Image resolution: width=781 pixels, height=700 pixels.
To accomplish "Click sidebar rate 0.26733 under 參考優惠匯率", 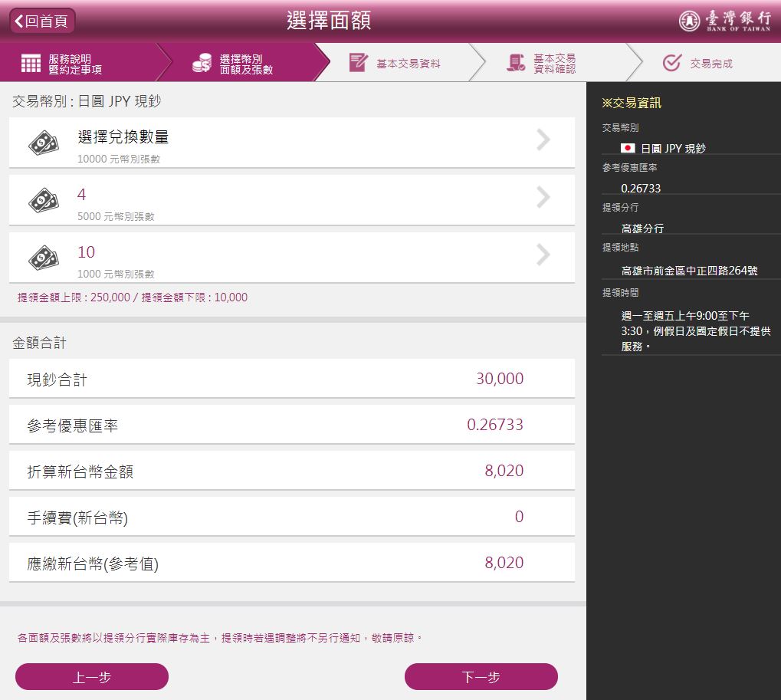I will click(641, 189).
